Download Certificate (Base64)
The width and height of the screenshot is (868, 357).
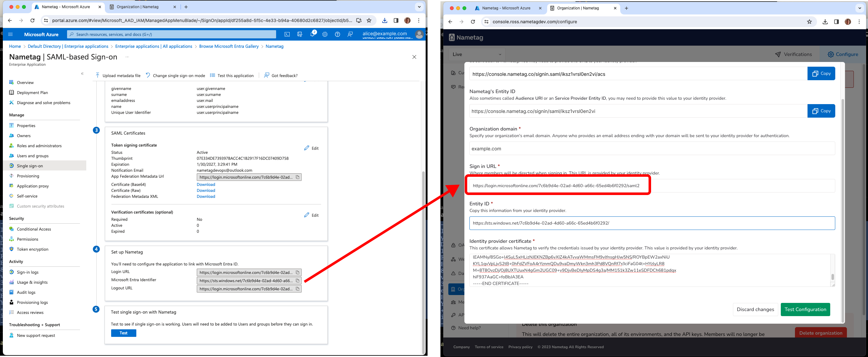click(x=206, y=185)
